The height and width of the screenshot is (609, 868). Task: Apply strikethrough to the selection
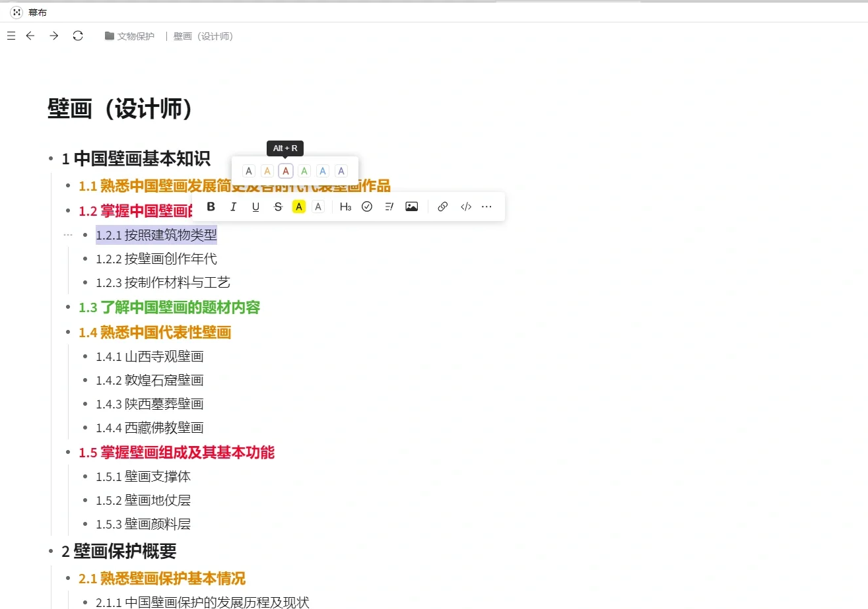pyautogui.click(x=278, y=207)
